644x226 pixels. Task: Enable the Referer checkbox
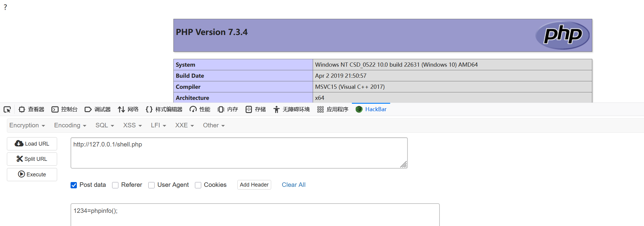click(x=115, y=185)
